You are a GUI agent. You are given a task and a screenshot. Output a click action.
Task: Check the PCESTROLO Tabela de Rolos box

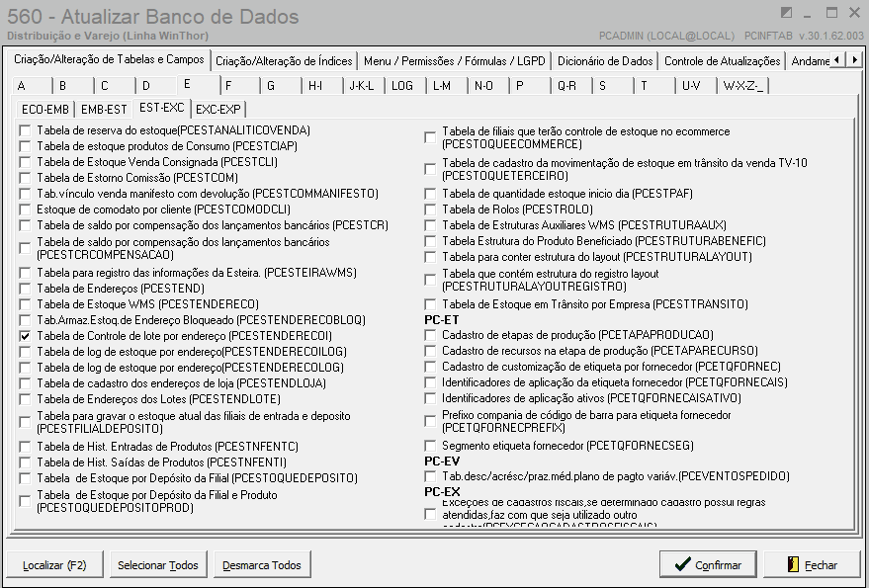[x=430, y=210]
